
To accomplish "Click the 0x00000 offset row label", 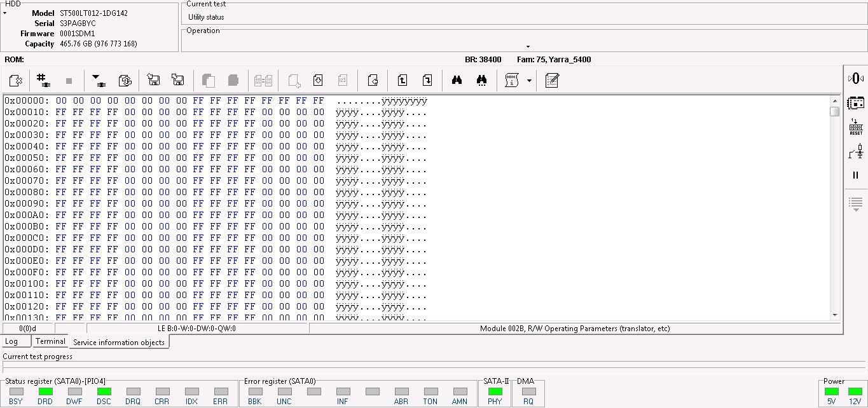I will click(x=27, y=100).
